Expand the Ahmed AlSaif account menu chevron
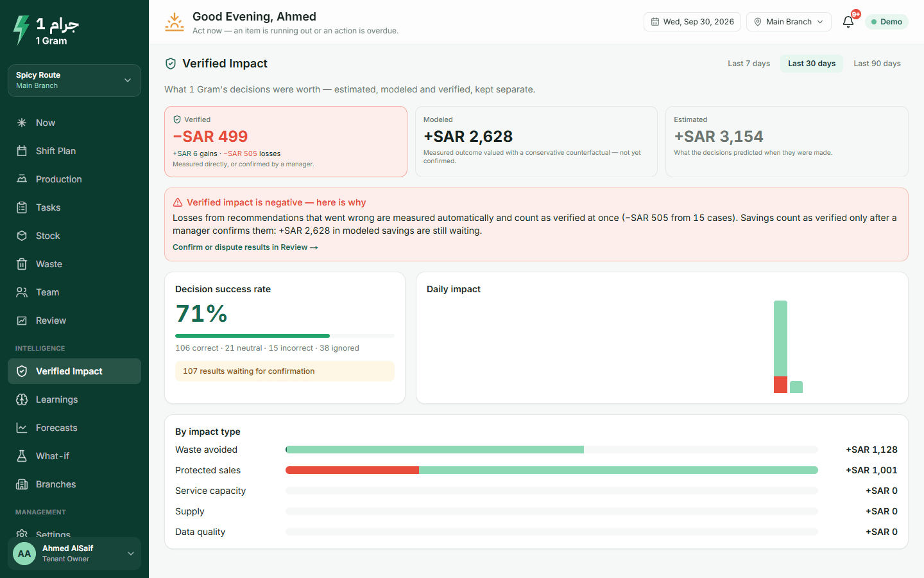 pyautogui.click(x=131, y=554)
